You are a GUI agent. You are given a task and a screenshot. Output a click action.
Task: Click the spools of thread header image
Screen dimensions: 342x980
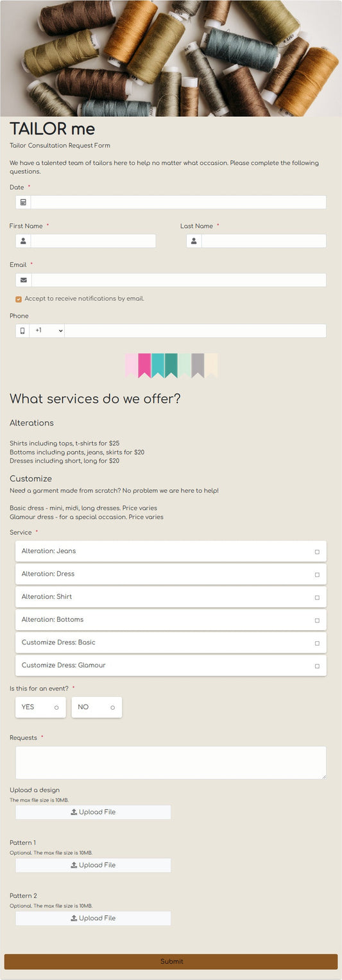tap(171, 58)
